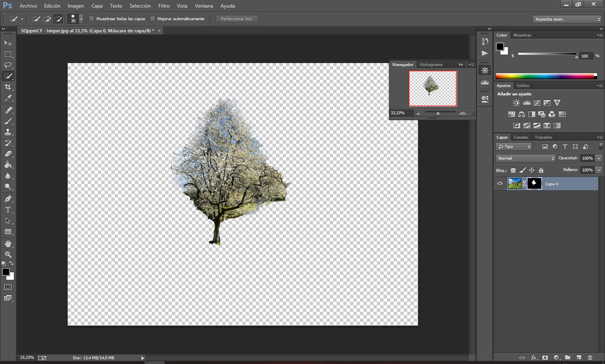Click the Subtract from selection brush mode
Image resolution: width=605 pixels, height=364 pixels.
58,19
